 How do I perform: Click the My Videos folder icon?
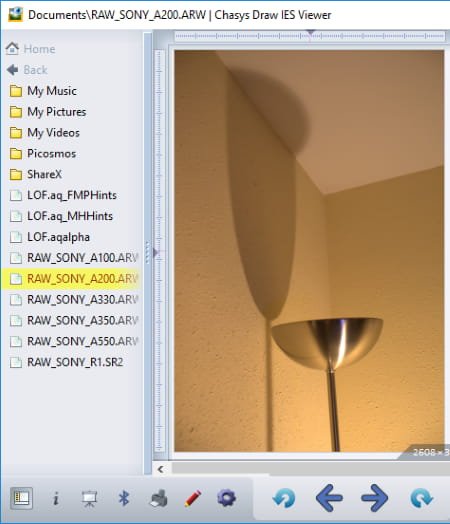click(16, 133)
